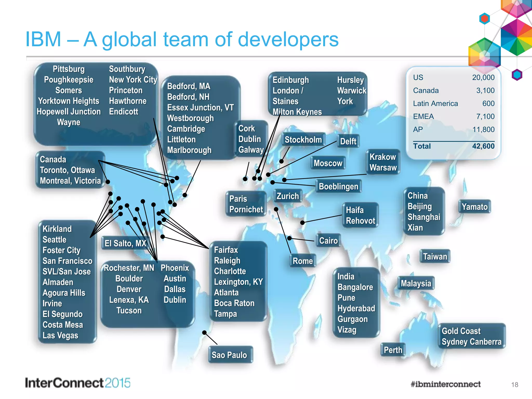Click the Cairo label box

coord(328,241)
